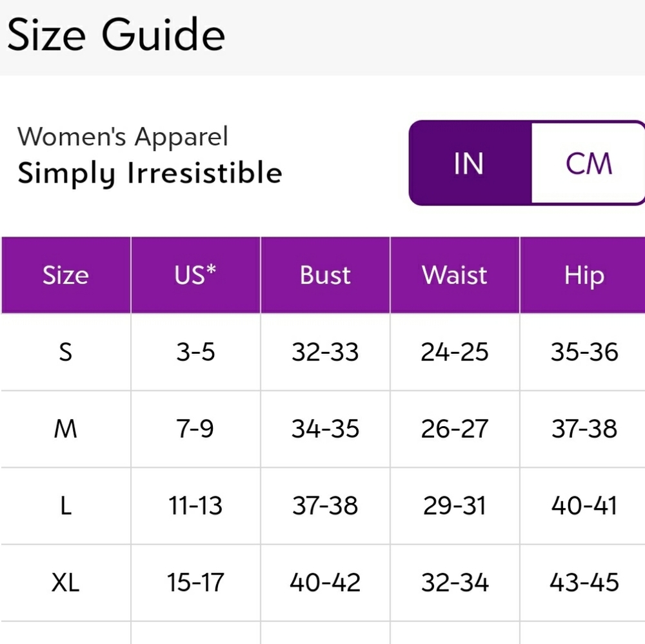Click the Hip column header

click(x=583, y=275)
